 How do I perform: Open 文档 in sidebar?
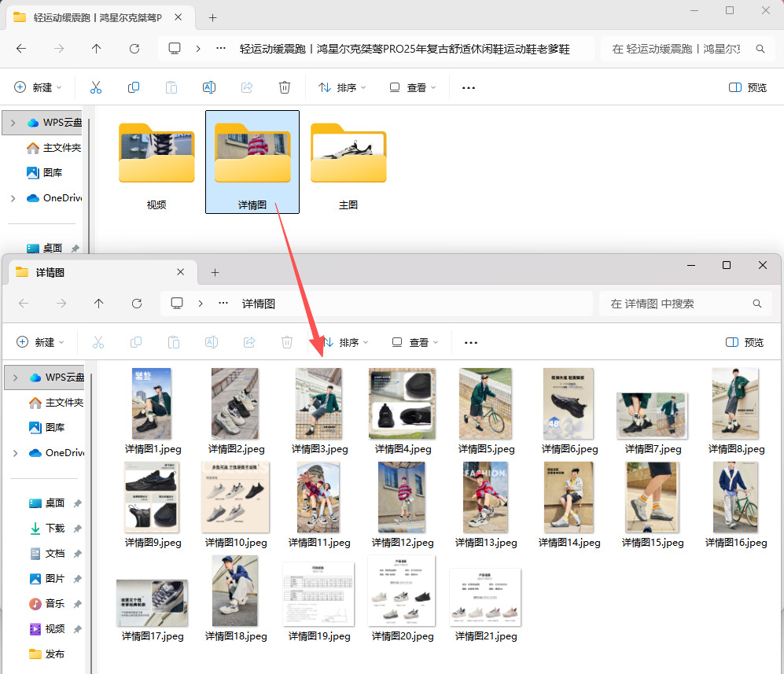pos(47,554)
